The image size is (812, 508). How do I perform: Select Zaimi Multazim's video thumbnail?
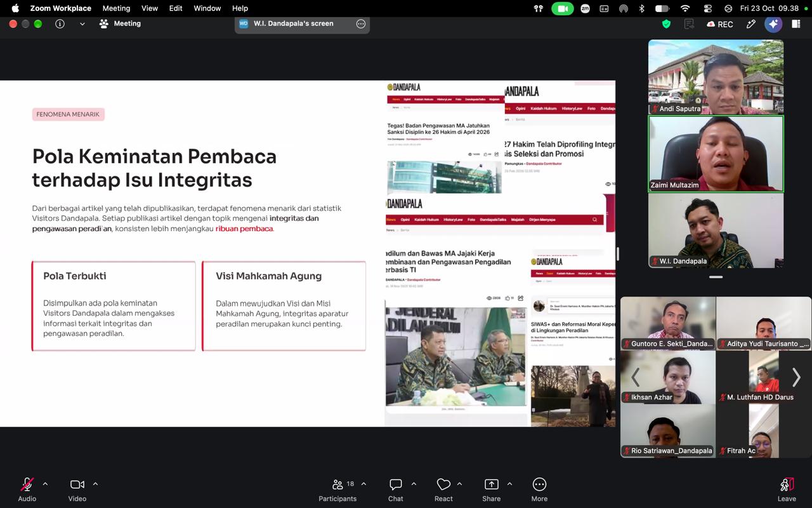pyautogui.click(x=716, y=154)
